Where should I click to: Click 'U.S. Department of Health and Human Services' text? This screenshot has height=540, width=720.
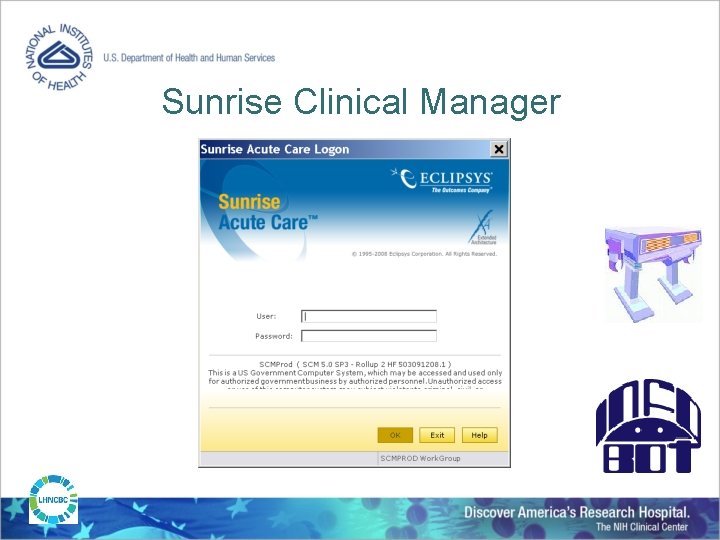pyautogui.click(x=189, y=58)
